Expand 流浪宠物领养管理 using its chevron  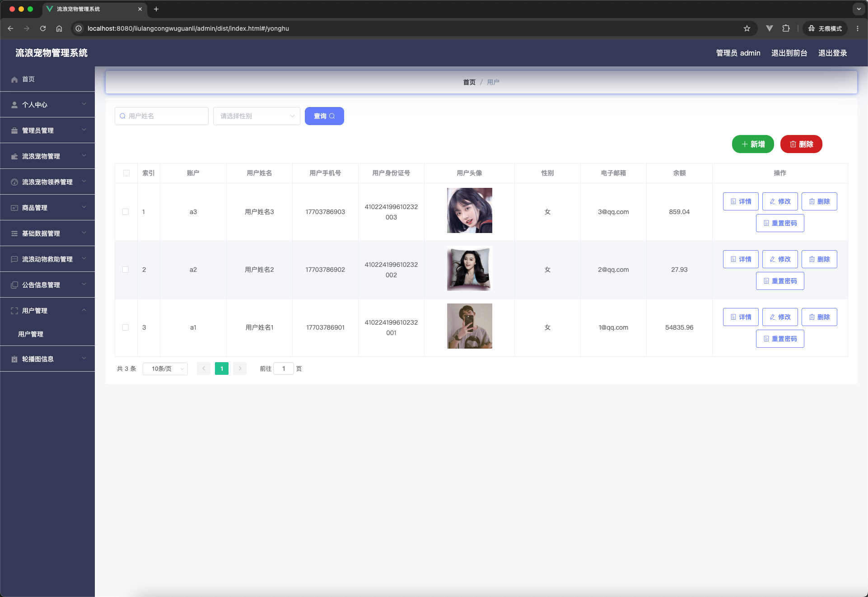tap(84, 181)
